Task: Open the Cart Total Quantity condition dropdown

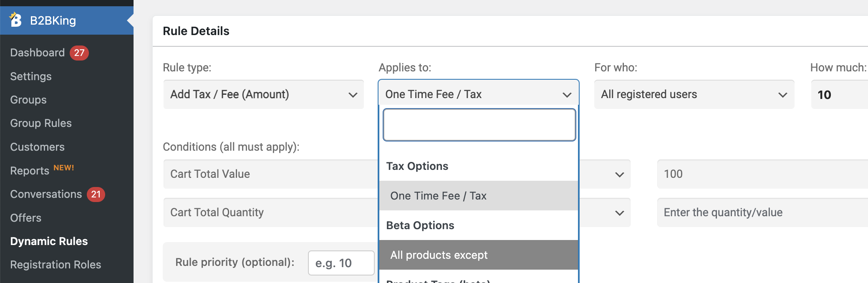Action: pyautogui.click(x=271, y=212)
